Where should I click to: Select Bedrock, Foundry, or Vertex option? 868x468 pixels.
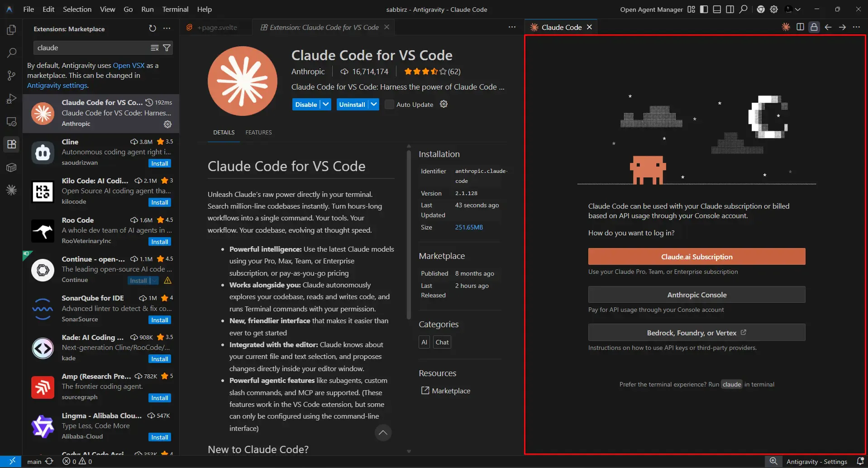click(x=696, y=333)
